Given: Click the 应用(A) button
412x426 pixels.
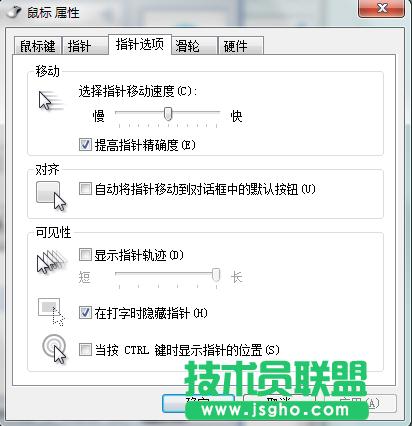Looking at the screenshot, I should [x=361, y=403].
